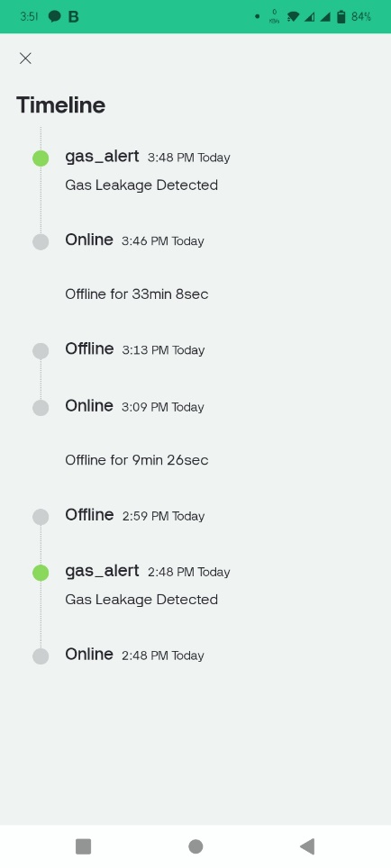Screen dimensions: 391x868
Task: Select the 'Gas Leakage Detected' text under the 2:48 PM alert
Action: pyautogui.click(x=141, y=600)
